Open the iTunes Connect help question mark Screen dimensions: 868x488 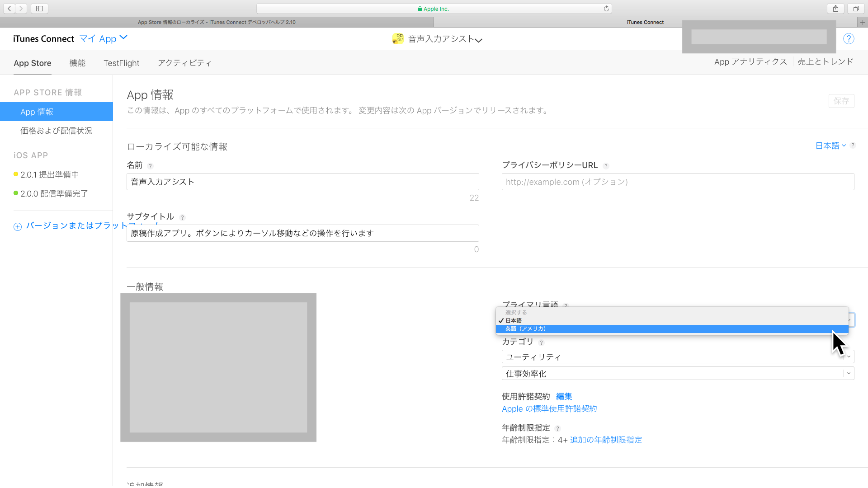[849, 39]
